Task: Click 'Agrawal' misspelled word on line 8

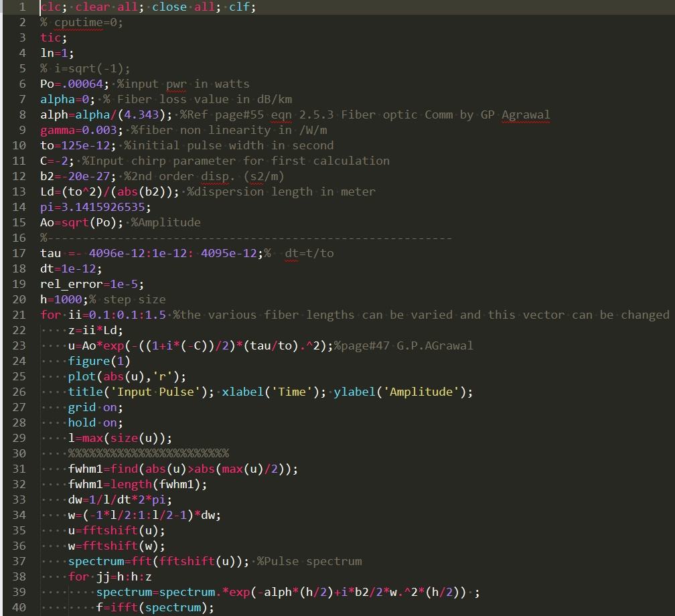Action: point(526,115)
